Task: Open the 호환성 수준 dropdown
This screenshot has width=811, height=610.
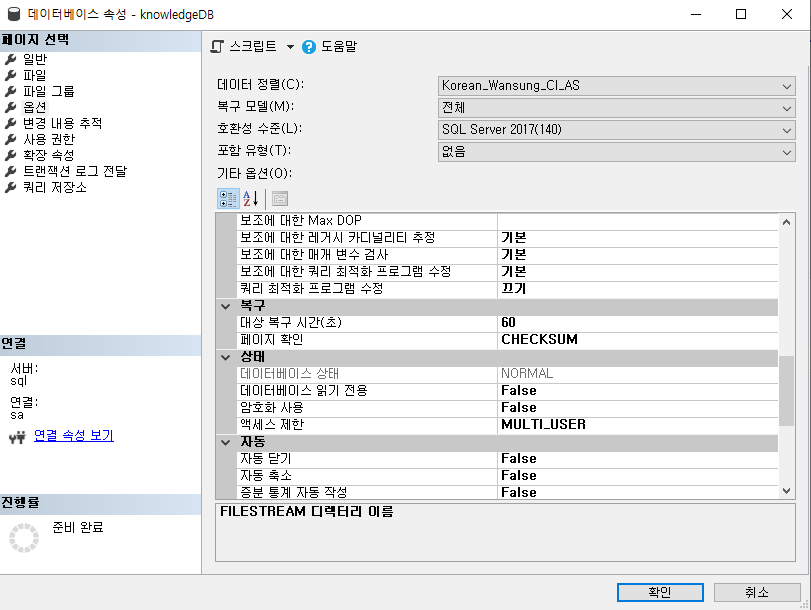Action: 617,129
